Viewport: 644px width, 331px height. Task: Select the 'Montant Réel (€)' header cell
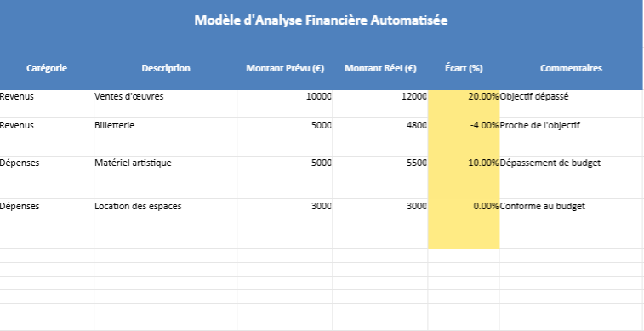(380, 68)
